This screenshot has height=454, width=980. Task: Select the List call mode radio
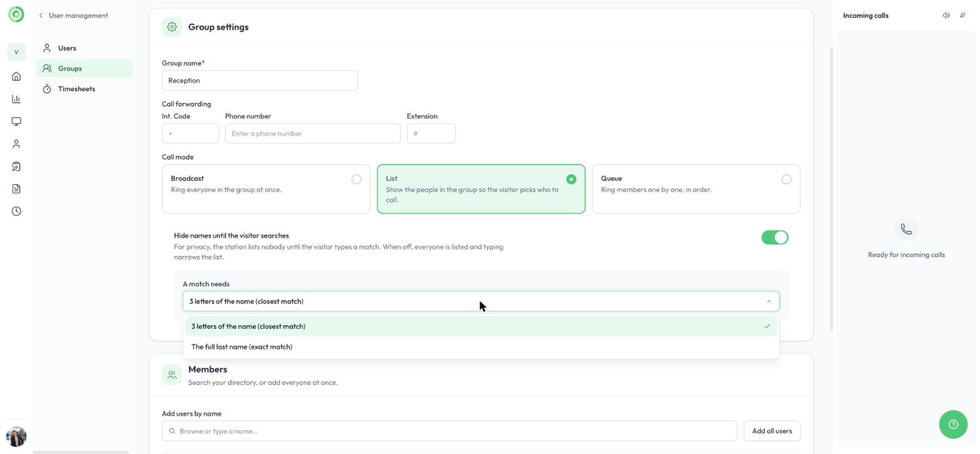(x=571, y=179)
